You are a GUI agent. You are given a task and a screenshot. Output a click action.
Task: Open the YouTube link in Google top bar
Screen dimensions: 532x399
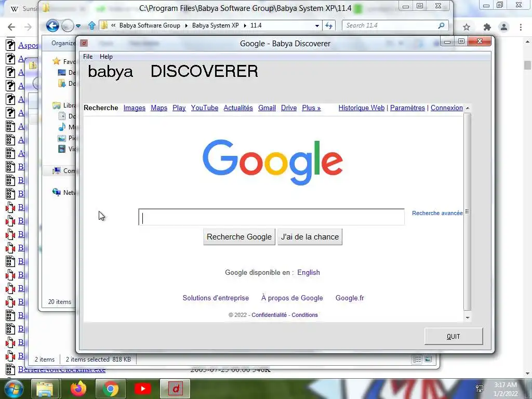(x=205, y=108)
